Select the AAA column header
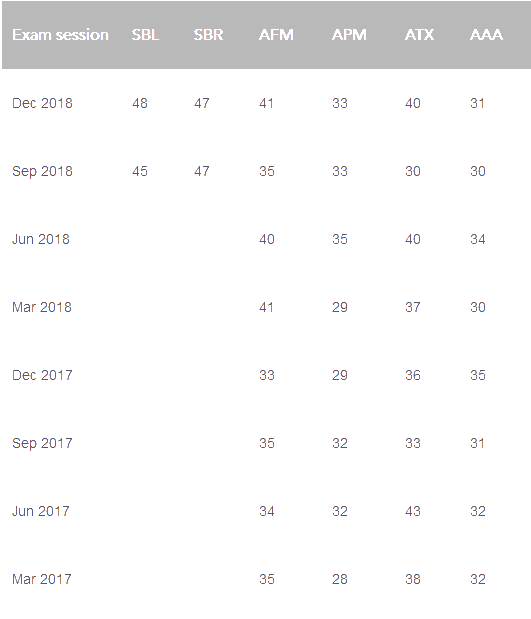 (486, 35)
